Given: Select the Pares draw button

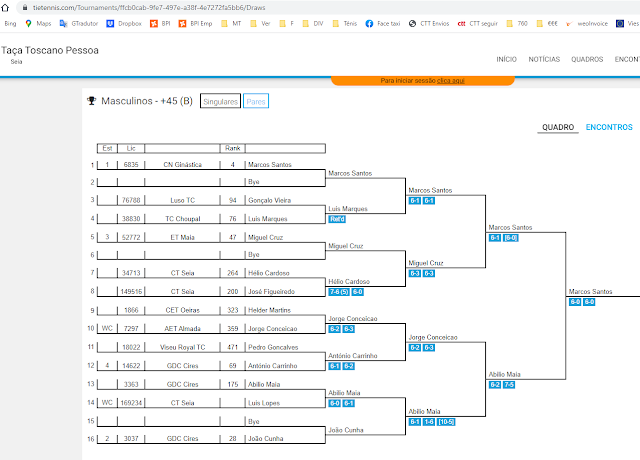Looking at the screenshot, I should pyautogui.click(x=256, y=101).
